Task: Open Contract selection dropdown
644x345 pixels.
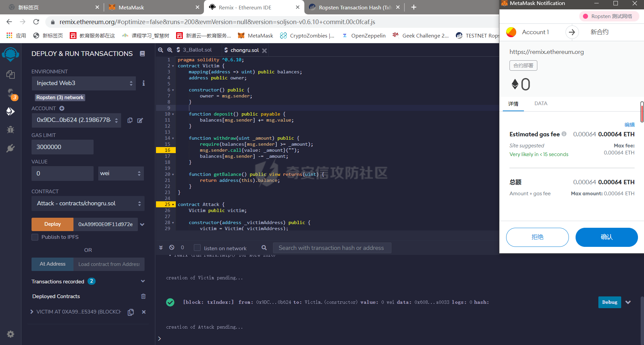Action: click(x=88, y=203)
